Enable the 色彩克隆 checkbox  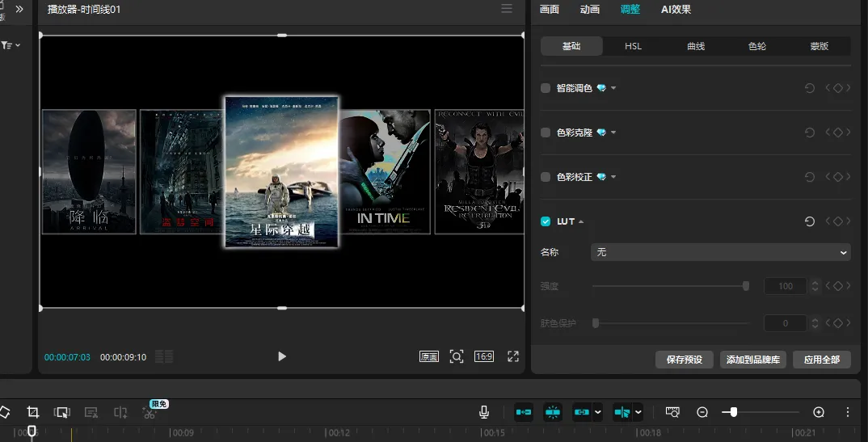coord(546,133)
